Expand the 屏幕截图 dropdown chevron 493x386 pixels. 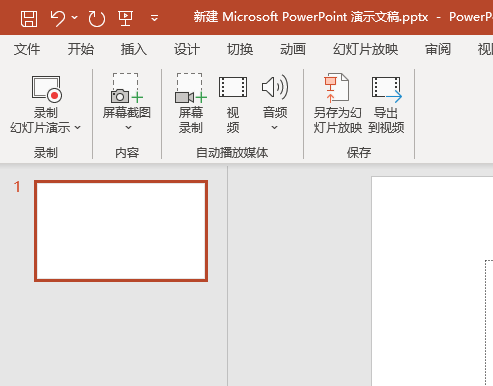click(128, 127)
